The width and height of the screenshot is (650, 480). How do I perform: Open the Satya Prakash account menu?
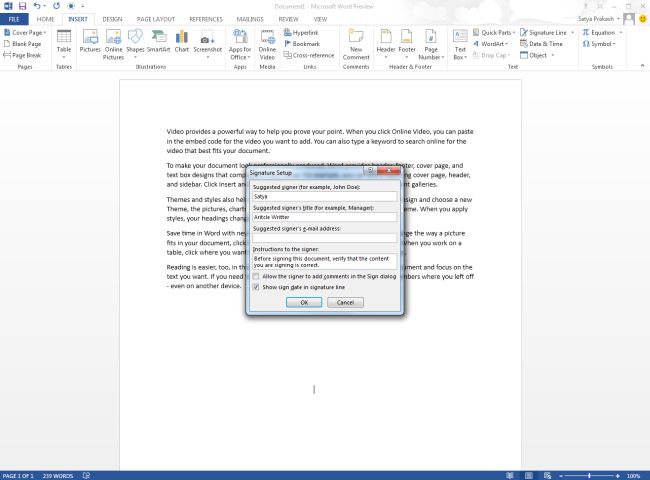pyautogui.click(x=599, y=19)
